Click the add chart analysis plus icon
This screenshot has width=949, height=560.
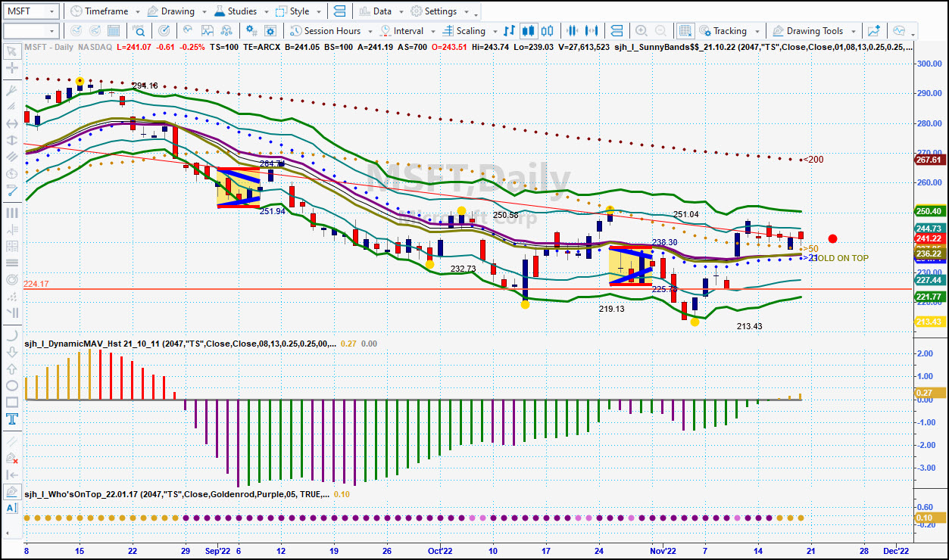(874, 31)
